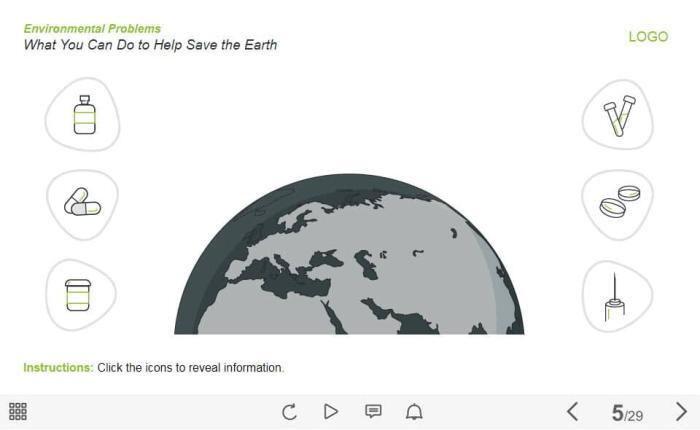Click the test tubes icon
This screenshot has height=430, width=700.
pos(619,115)
